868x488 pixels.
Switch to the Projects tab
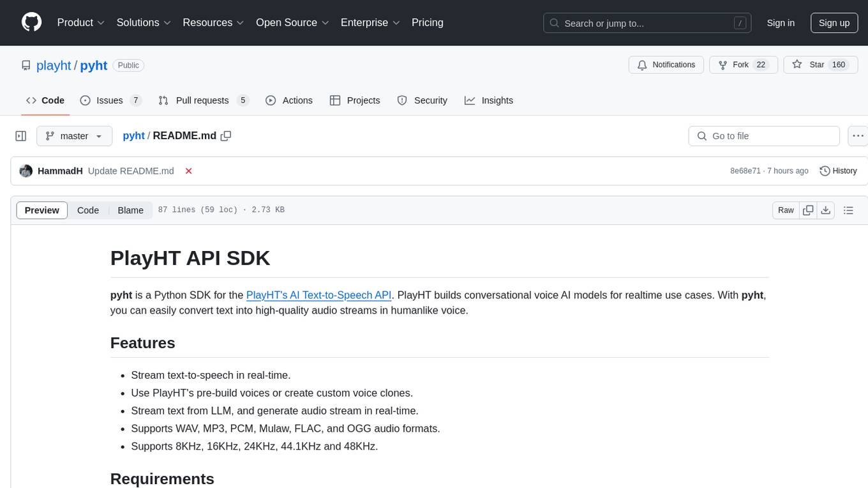coord(355,100)
